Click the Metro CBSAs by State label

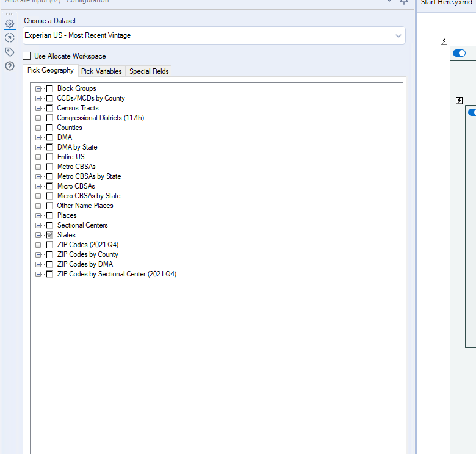pos(89,176)
